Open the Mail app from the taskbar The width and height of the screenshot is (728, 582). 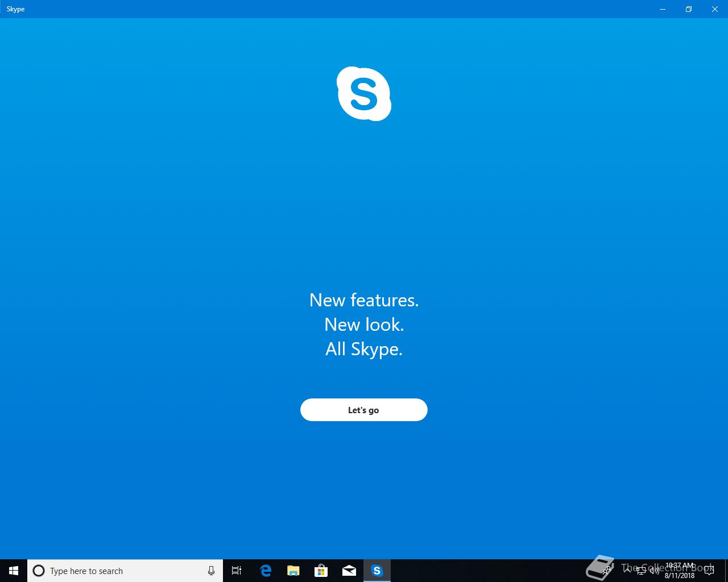click(x=349, y=571)
